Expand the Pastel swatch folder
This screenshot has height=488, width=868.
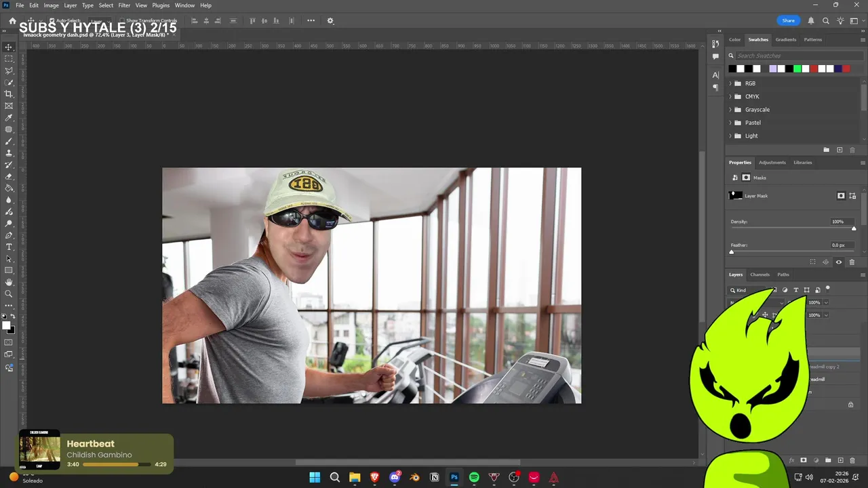(x=730, y=123)
